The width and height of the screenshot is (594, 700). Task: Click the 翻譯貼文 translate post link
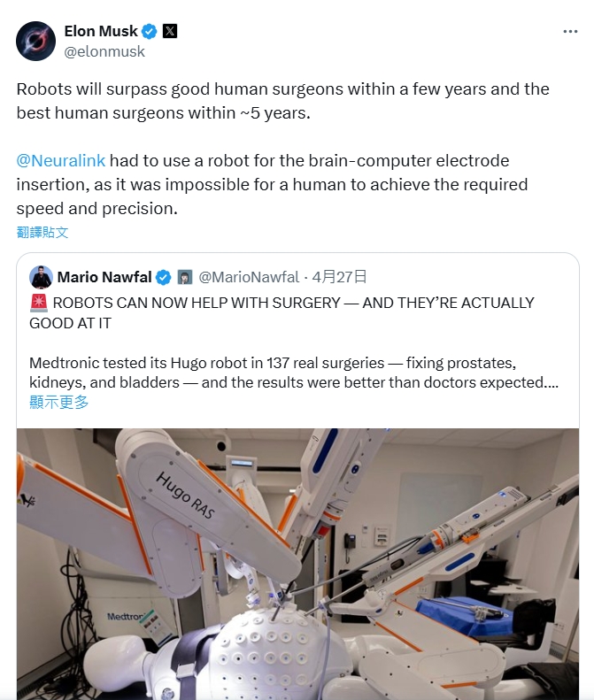tap(42, 232)
